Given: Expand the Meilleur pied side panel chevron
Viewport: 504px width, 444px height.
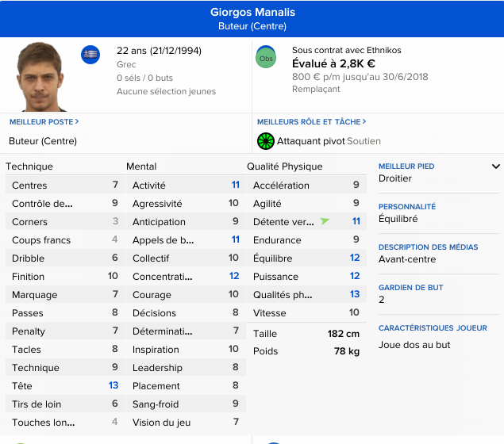Looking at the screenshot, I should tap(496, 166).
